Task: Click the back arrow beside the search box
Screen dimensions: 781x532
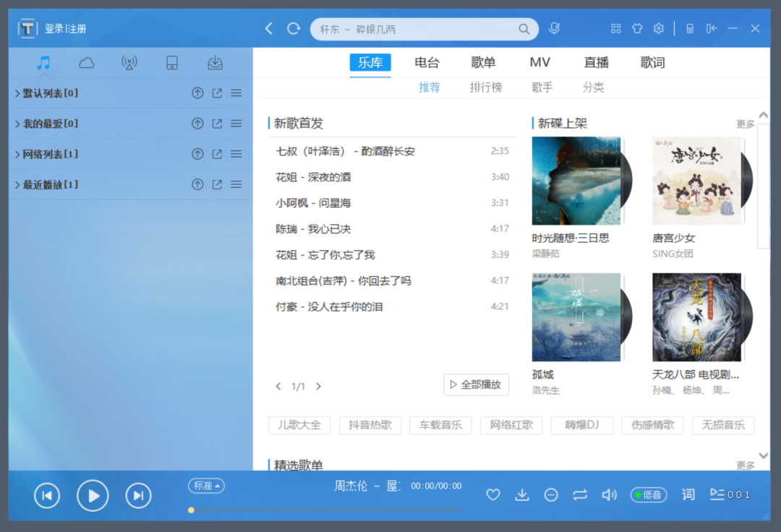Action: coord(269,28)
